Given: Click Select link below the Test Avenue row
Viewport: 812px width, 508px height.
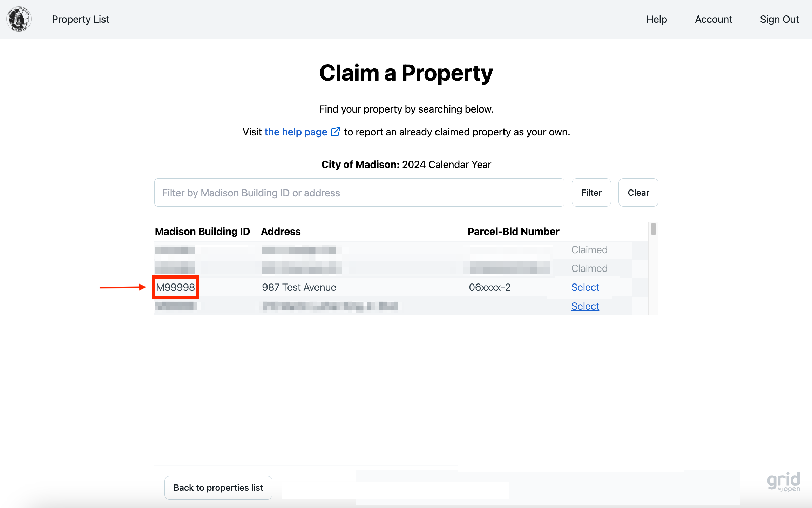Looking at the screenshot, I should tap(585, 306).
